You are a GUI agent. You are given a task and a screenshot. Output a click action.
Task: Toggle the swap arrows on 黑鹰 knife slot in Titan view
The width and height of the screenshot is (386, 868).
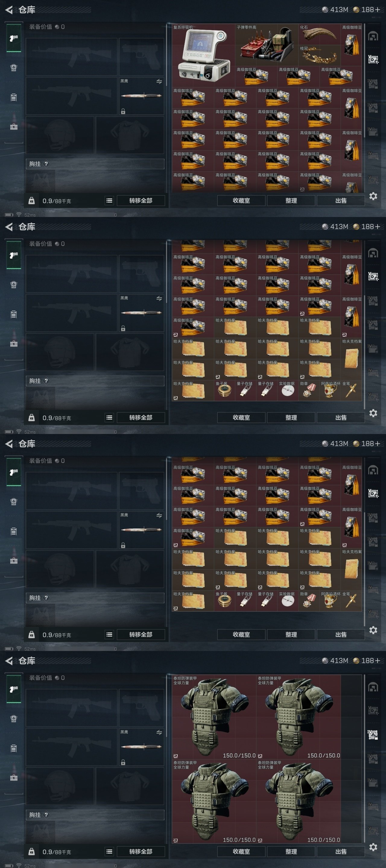point(159,732)
